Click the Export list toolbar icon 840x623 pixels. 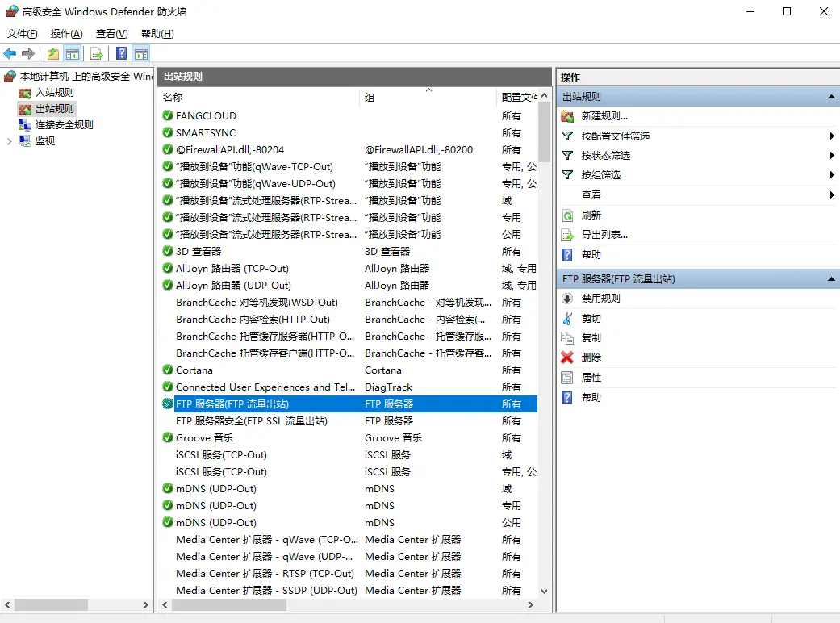(x=97, y=53)
